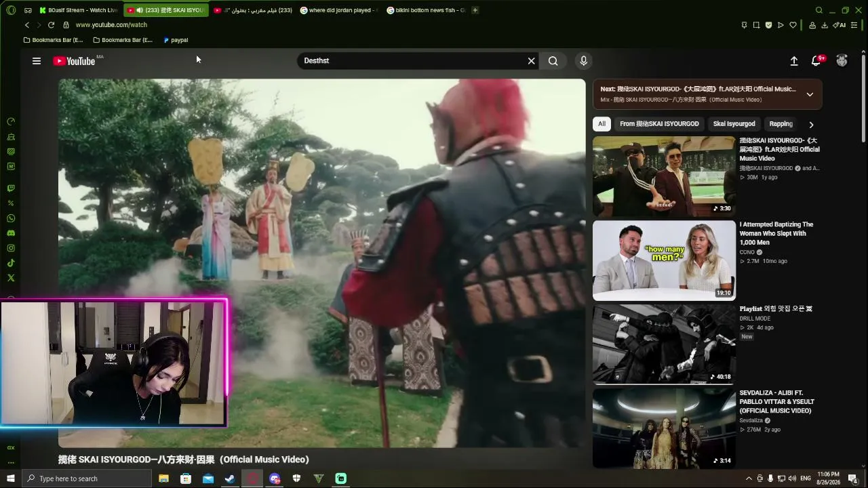Open the Sevdaliza channel link
868x488 pixels.
coord(751,420)
